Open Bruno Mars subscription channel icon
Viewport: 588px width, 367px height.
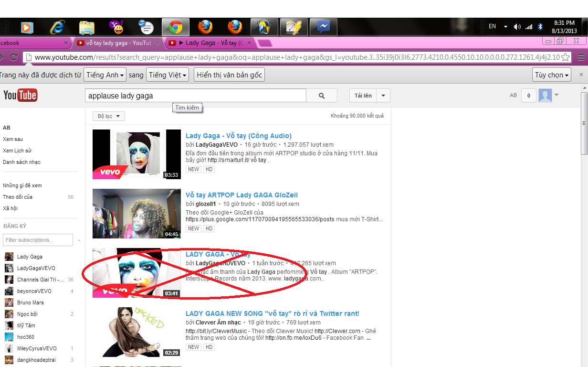[9, 302]
